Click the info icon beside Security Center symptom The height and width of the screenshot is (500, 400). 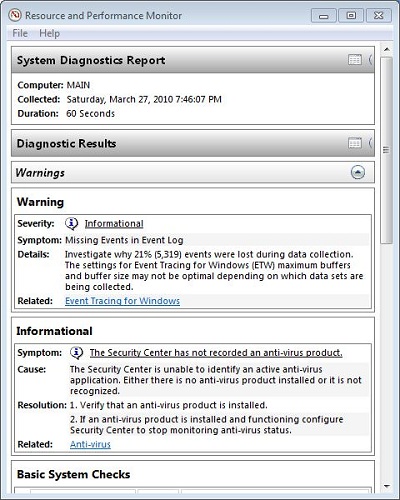coord(77,353)
